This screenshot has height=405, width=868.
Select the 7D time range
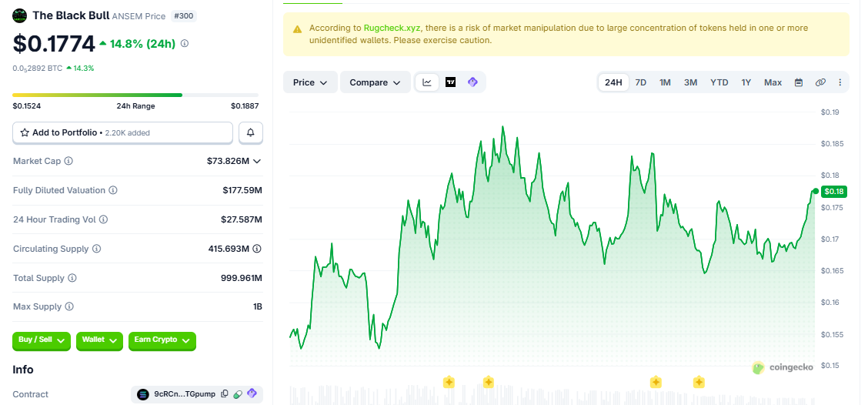coord(640,82)
